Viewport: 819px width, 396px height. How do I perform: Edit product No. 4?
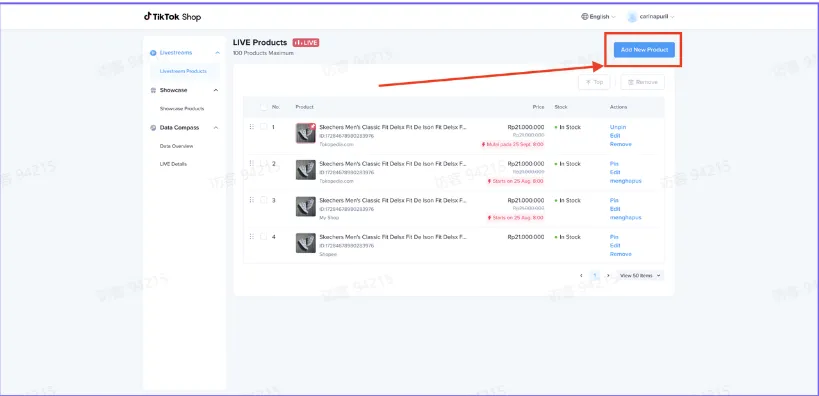point(615,246)
